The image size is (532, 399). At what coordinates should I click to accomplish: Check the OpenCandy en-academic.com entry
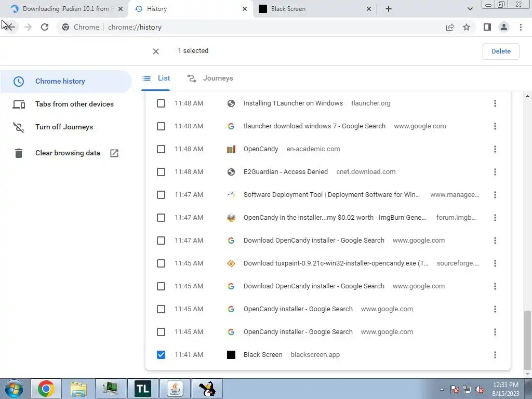click(161, 149)
